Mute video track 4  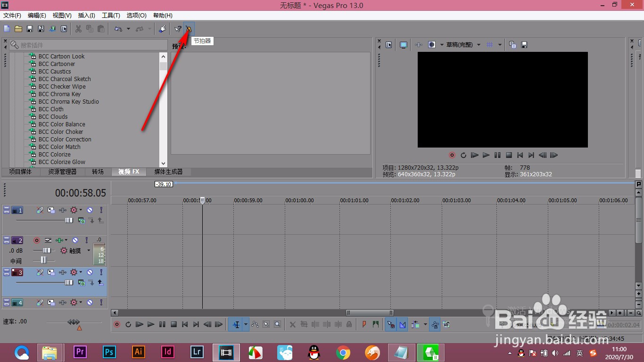(90, 302)
